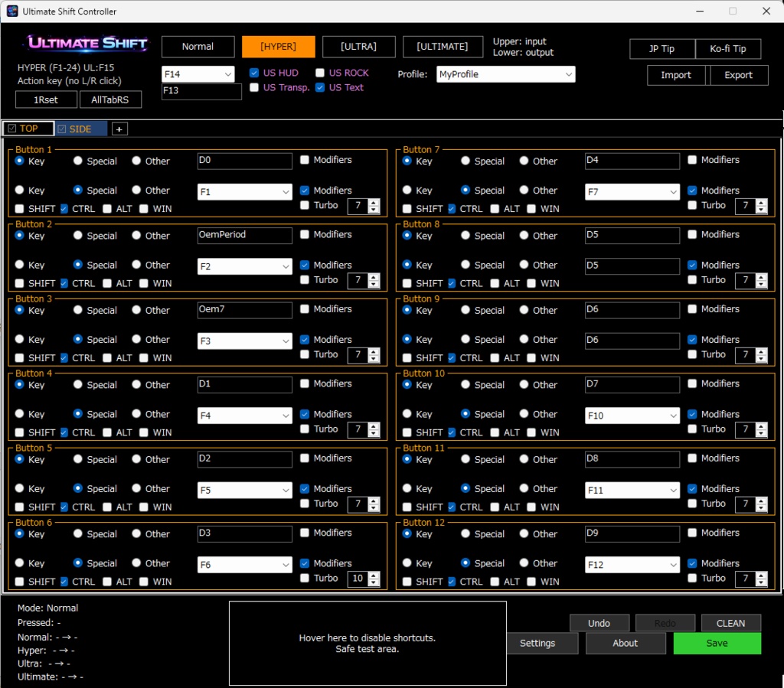Increase Button 6's Turbo value with the up arrow
Image resolution: width=784 pixels, height=688 pixels.
click(372, 575)
